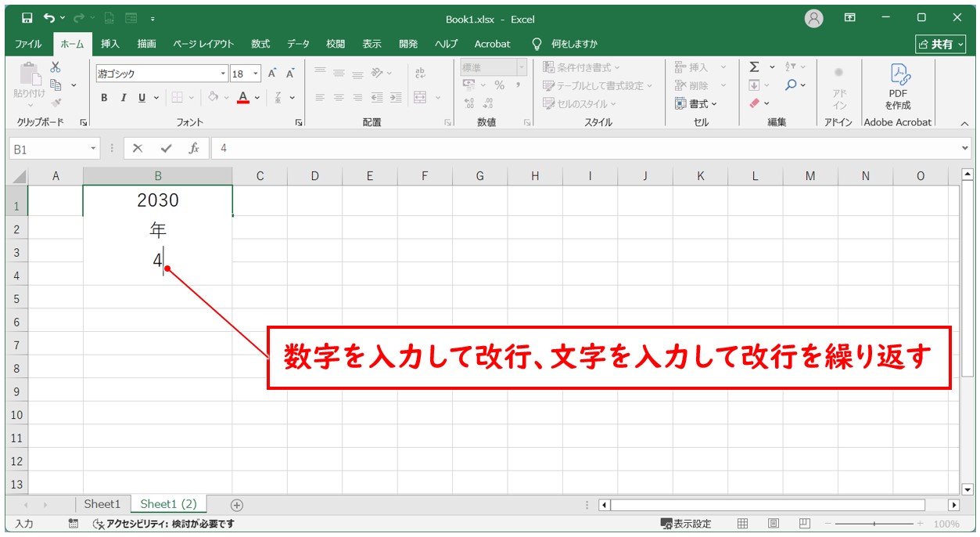
Task: Expand the formula bar with the chevron
Action: point(965,148)
